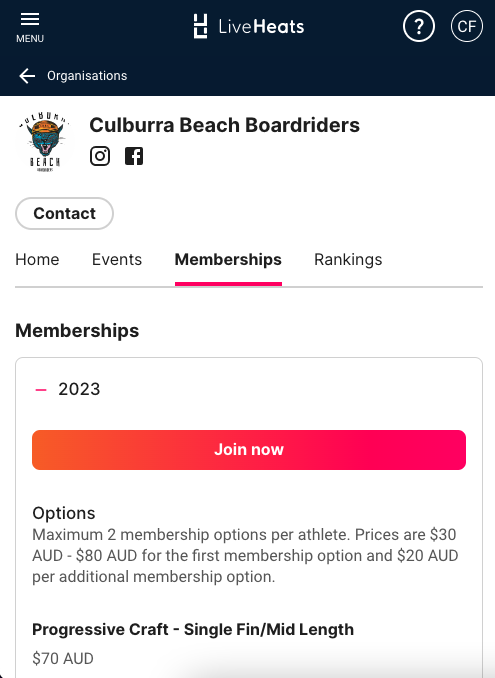Viewport: 495px width, 678px height.
Task: Open the help question mark icon
Action: (418, 26)
